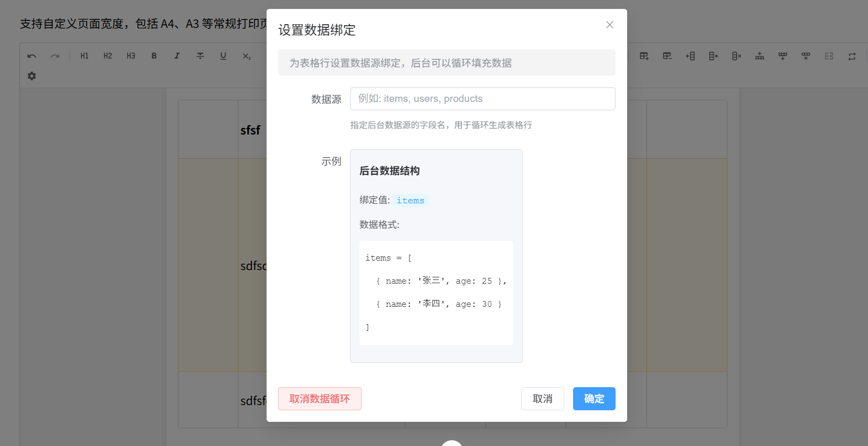The image size is (868, 446).
Task: Click the undo icon in editor toolbar
Action: [32, 56]
